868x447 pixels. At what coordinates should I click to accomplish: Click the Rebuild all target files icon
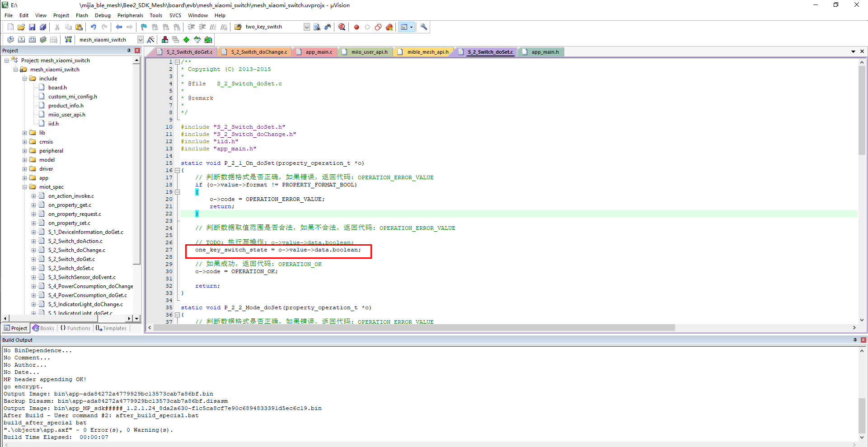coord(33,40)
